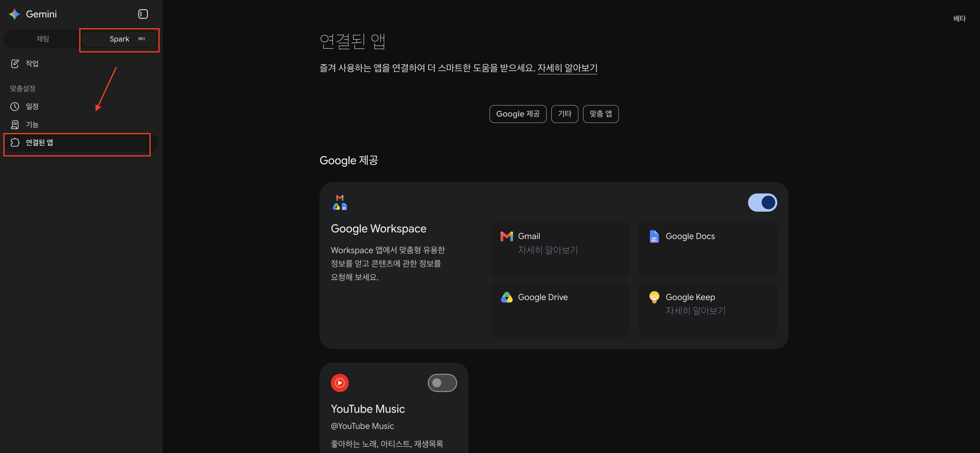
Task: Click the Gmail envelope icon
Action: click(506, 236)
